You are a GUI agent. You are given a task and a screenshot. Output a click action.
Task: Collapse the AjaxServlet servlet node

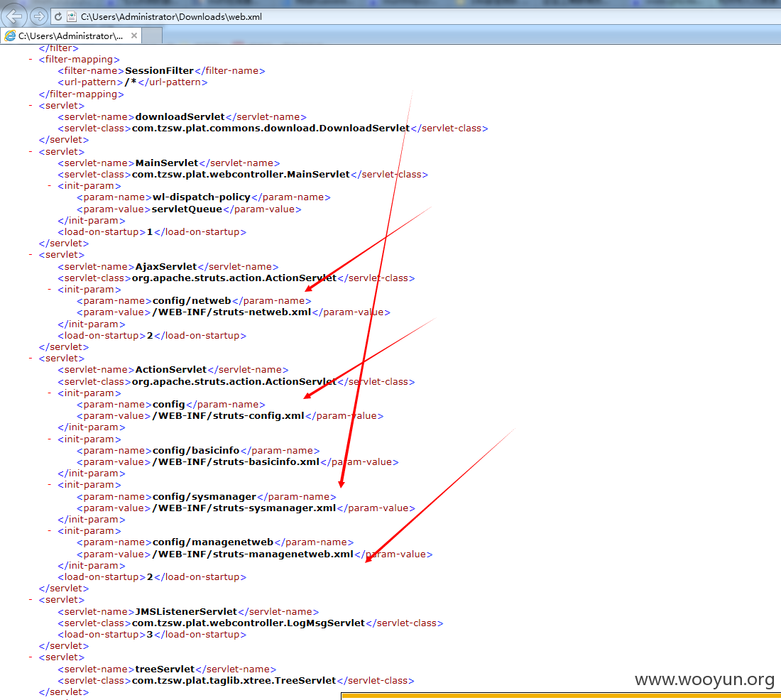coord(31,255)
